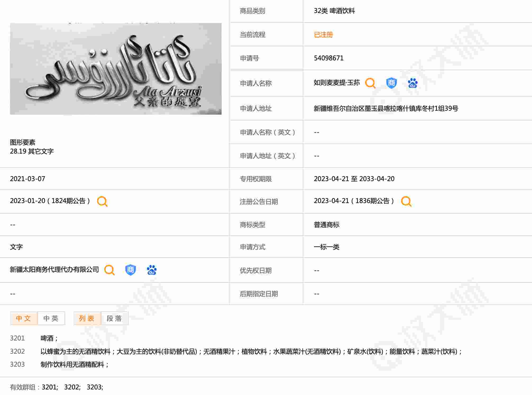532x395 pixels.
Task: Click agency name 新疆太阳商务代理代办有限公司
Action: [x=54, y=270]
